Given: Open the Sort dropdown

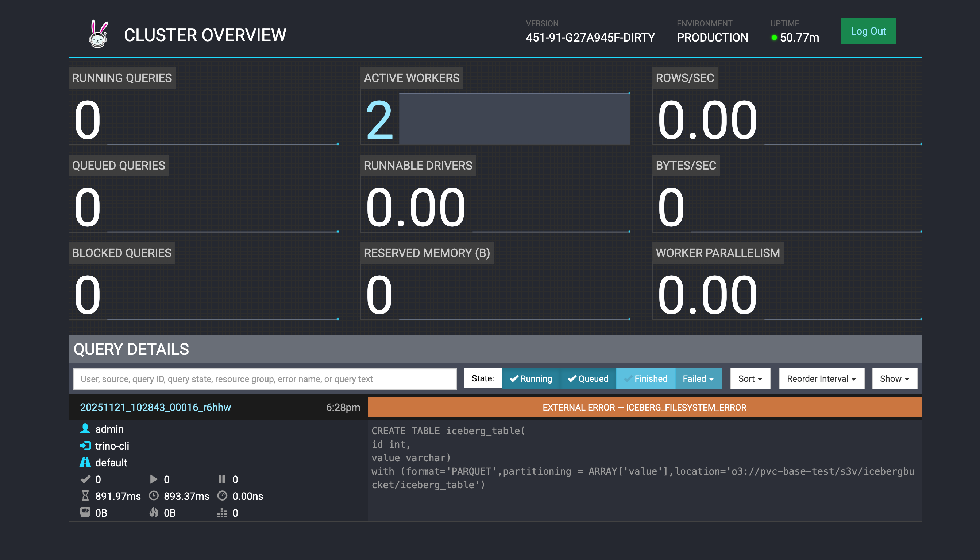Looking at the screenshot, I should point(750,378).
